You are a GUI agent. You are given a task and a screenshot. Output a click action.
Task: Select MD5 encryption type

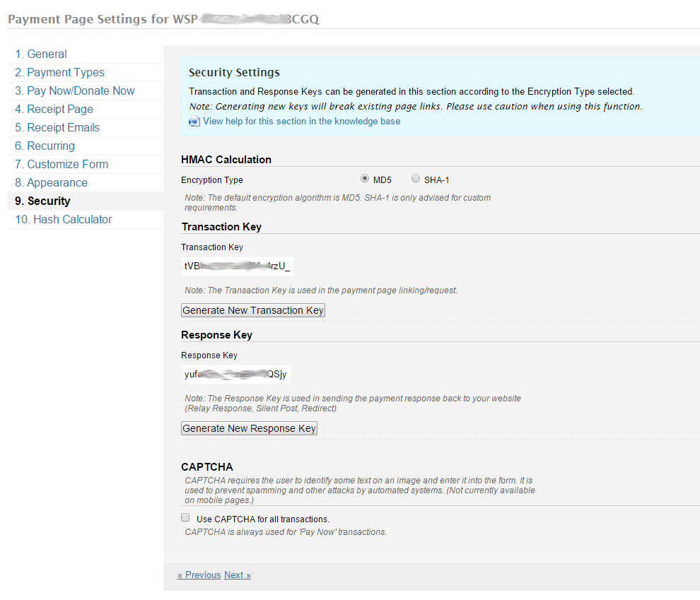click(365, 179)
